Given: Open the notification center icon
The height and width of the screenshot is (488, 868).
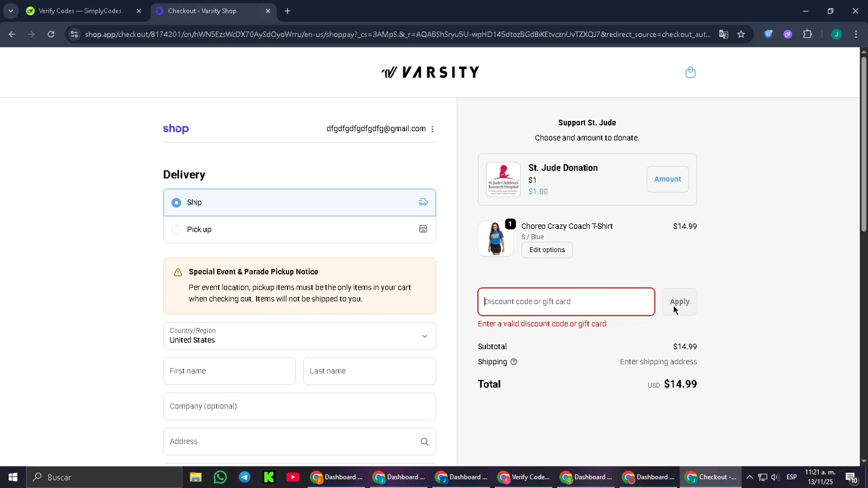Looking at the screenshot, I should [852, 478].
